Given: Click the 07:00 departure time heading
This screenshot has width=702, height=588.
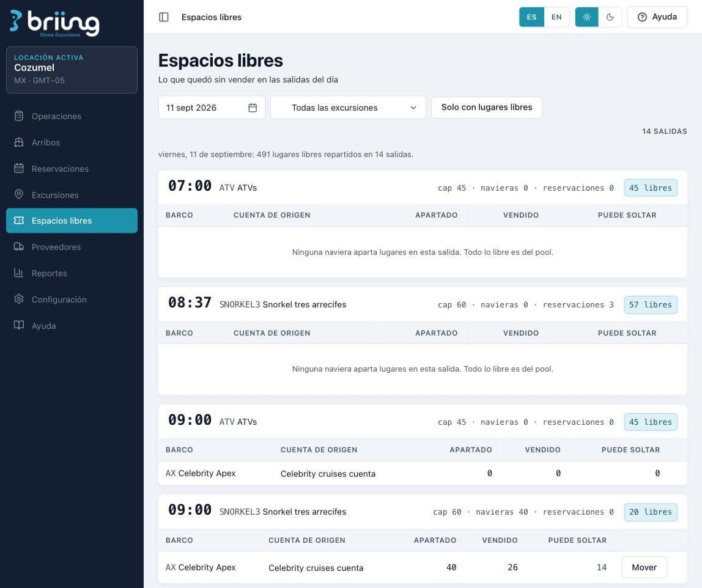Looking at the screenshot, I should coord(190,186).
